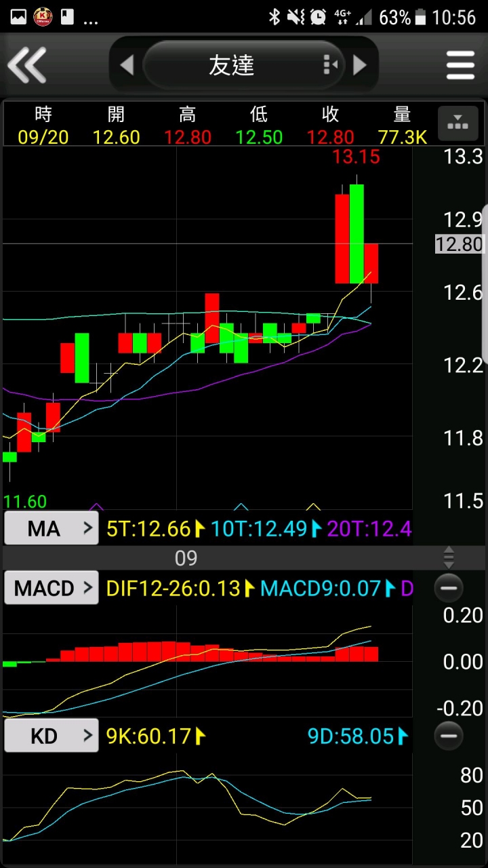Open the hamburger menu
This screenshot has width=488, height=868.
pyautogui.click(x=460, y=65)
